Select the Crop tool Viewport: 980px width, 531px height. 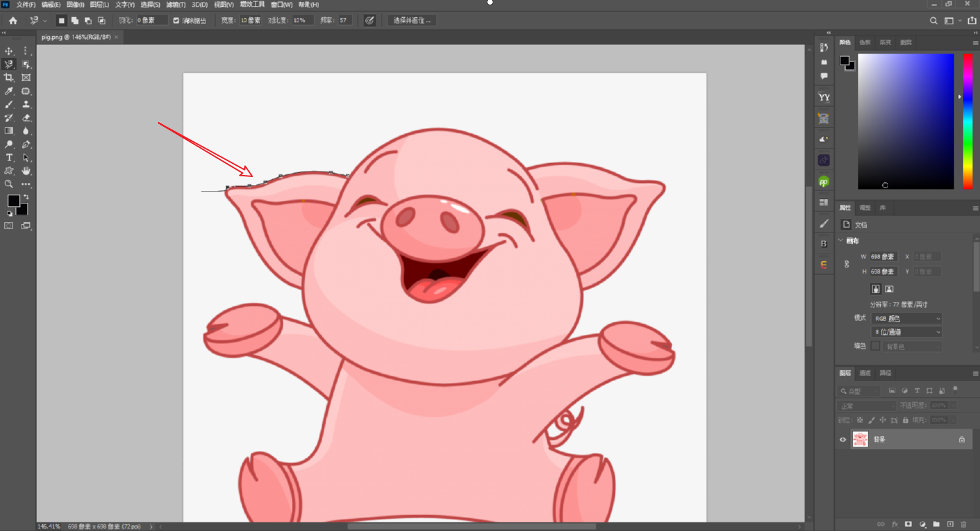coord(9,77)
